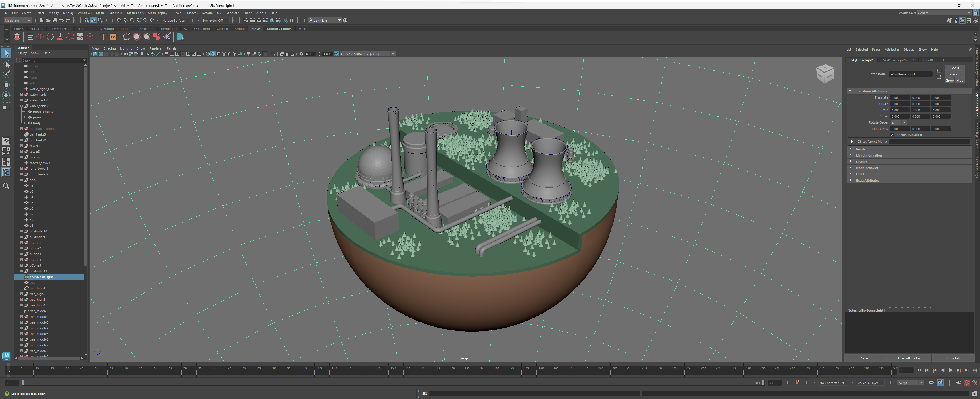Click the Presets button
Image resolution: width=980 pixels, height=399 pixels.
tap(954, 74)
